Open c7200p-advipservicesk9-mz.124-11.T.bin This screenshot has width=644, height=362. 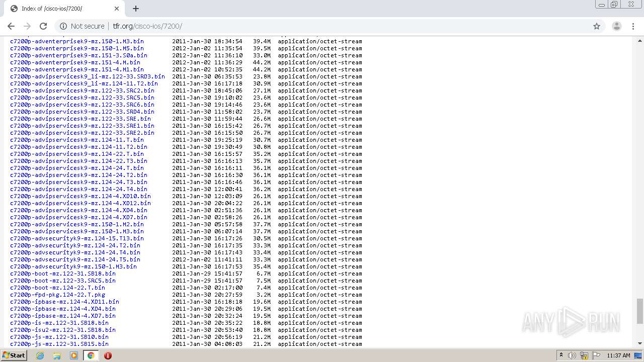tap(77, 140)
